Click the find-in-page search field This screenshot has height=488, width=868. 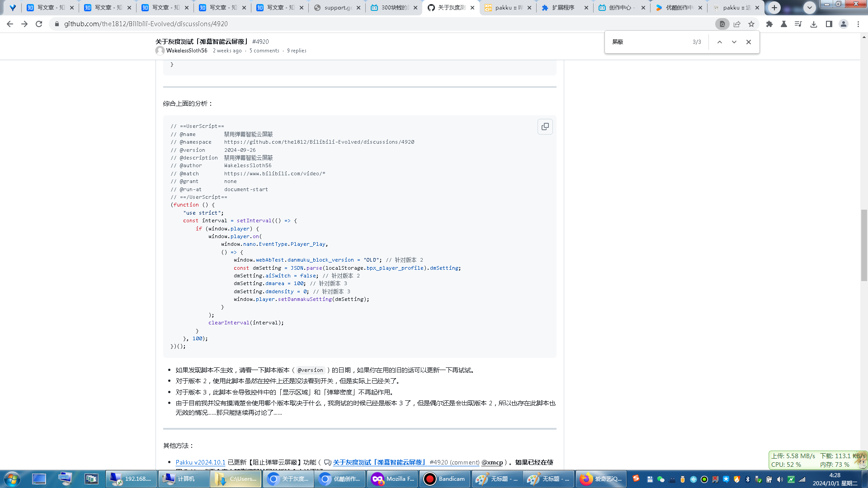point(647,42)
